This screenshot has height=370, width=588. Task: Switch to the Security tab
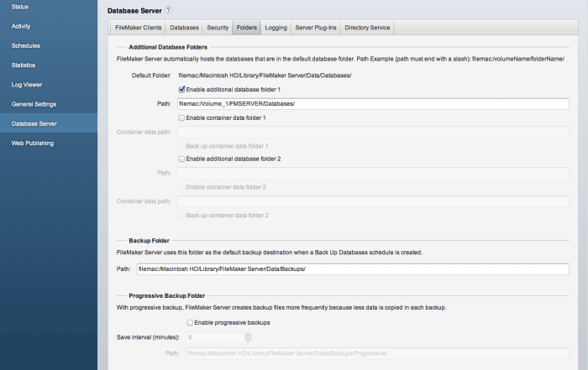(218, 28)
